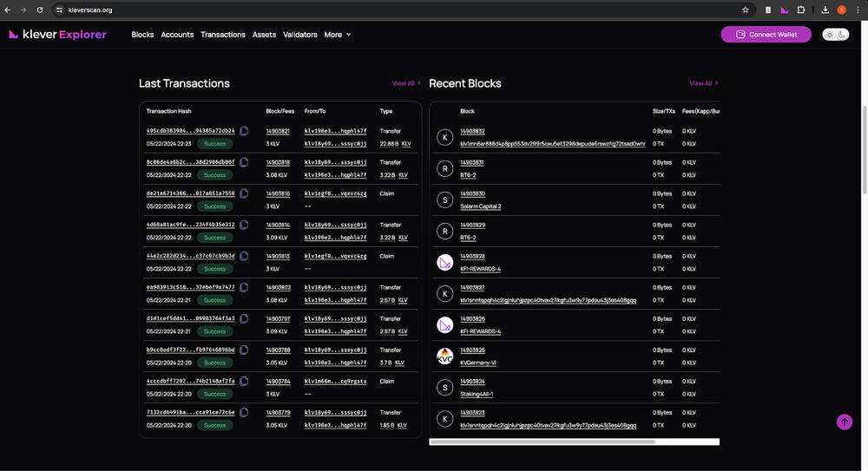
Task: Copy hash d1d1cef5dd41...09983764f3a3
Action: click(244, 319)
